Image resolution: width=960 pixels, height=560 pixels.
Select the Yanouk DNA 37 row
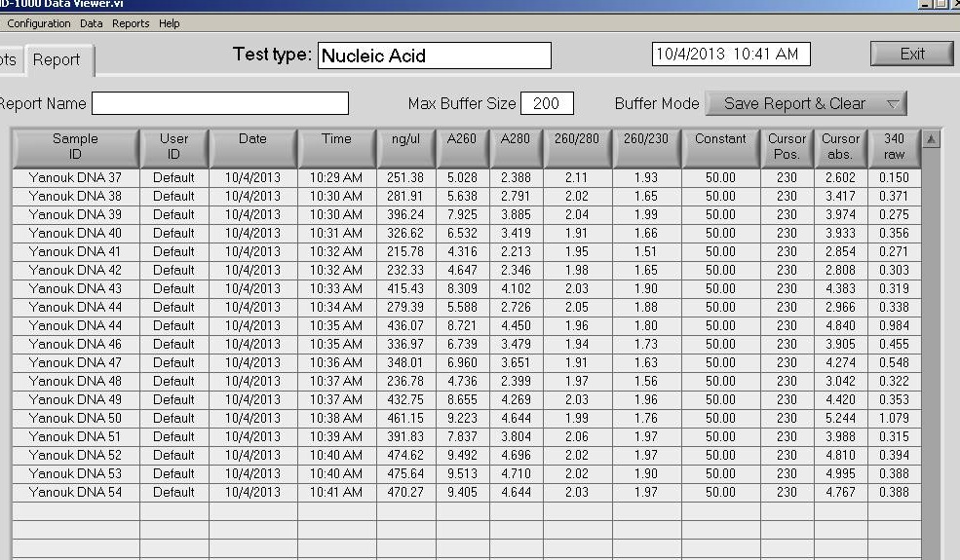tap(75, 178)
